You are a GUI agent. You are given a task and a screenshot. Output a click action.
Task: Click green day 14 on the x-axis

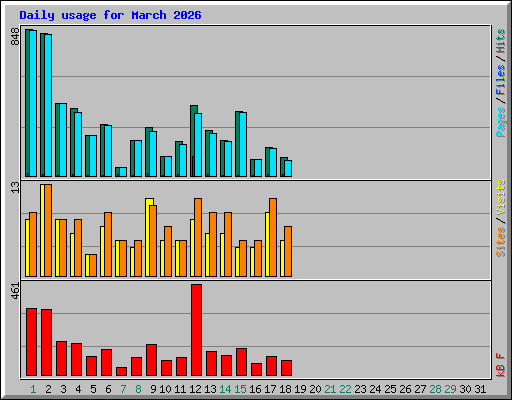tap(225, 389)
